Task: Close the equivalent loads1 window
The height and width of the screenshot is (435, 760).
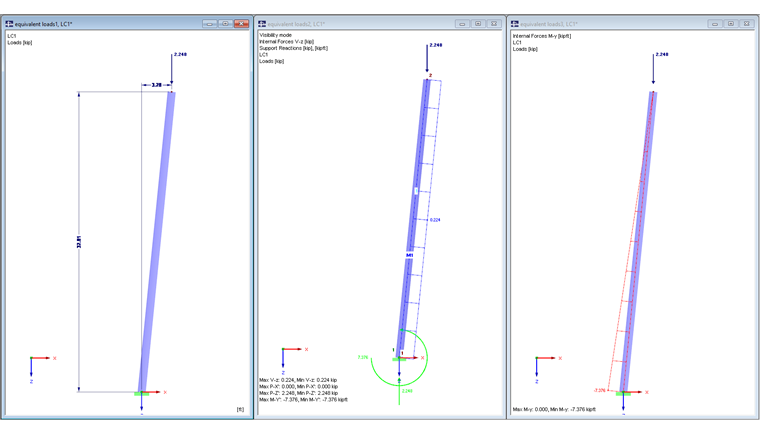Action: tap(241, 23)
